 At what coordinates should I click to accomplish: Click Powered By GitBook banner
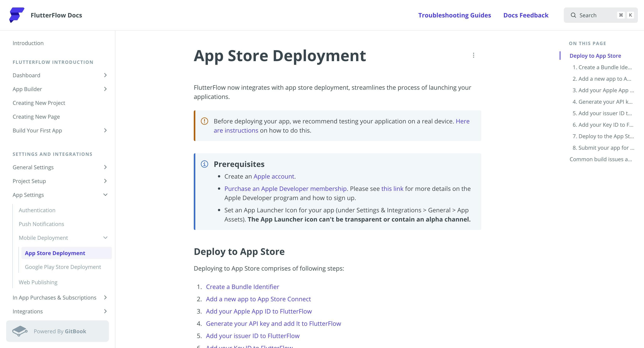coord(58,331)
